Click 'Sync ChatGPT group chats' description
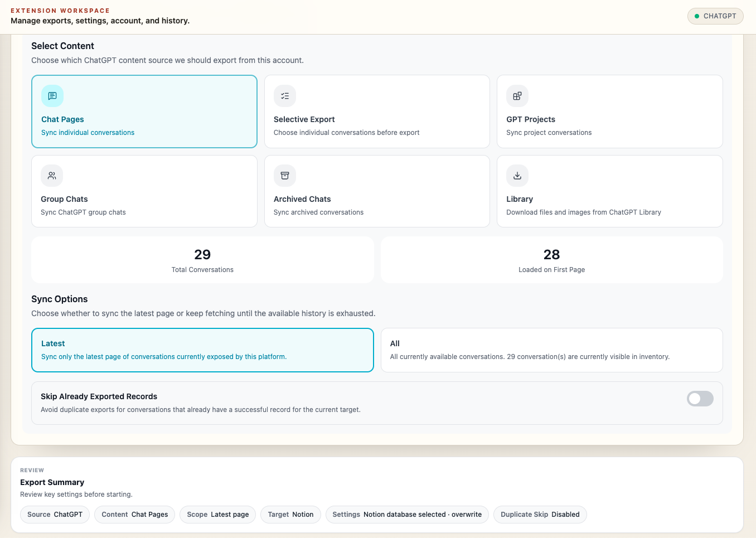 click(x=83, y=212)
